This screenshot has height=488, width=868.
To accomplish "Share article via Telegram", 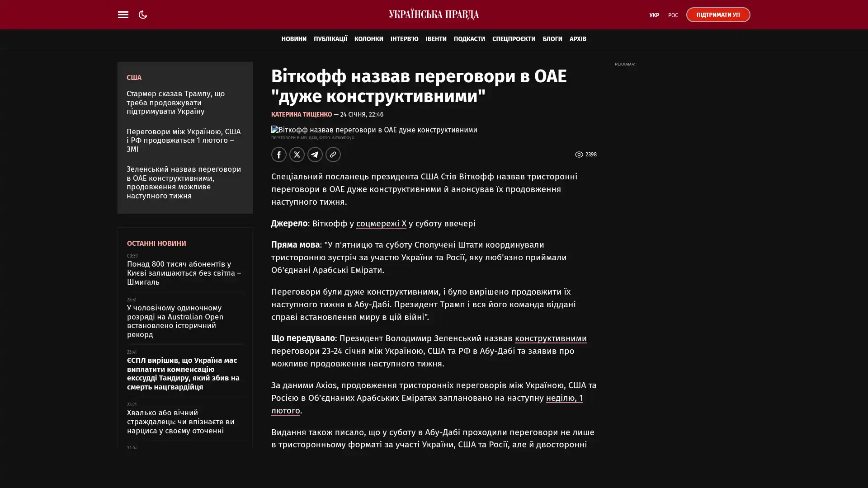I will 315,155.
